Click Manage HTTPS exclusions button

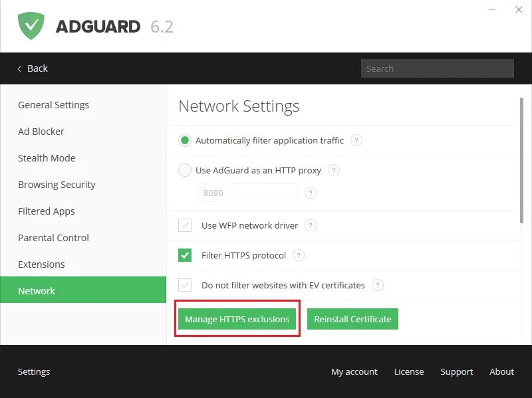(x=237, y=319)
